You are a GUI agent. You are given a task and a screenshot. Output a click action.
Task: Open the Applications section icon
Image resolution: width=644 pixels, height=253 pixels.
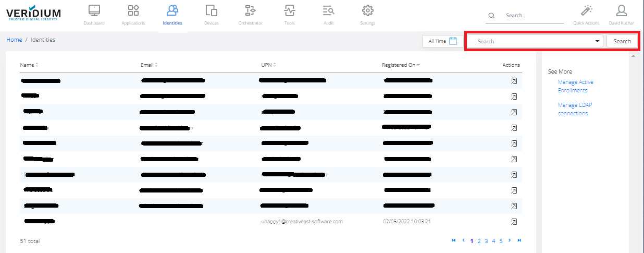pyautogui.click(x=133, y=10)
